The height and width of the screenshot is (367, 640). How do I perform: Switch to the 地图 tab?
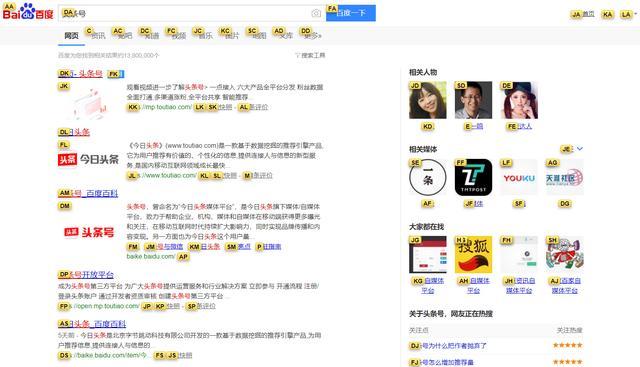(258, 36)
